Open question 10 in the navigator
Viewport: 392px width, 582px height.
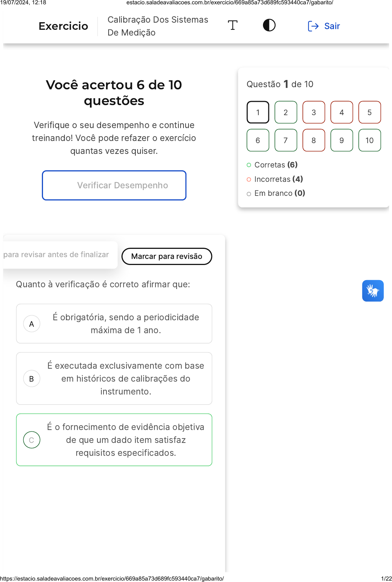click(x=369, y=141)
